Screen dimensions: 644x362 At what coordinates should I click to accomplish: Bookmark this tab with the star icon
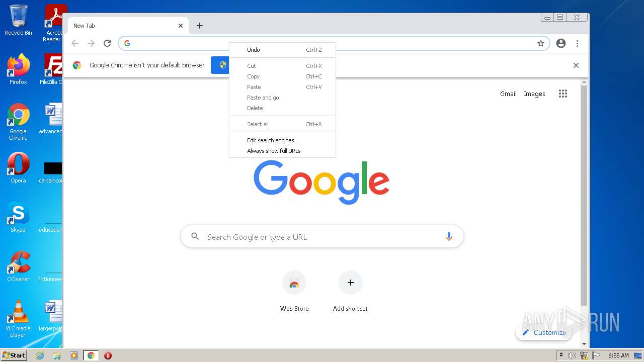(541, 43)
